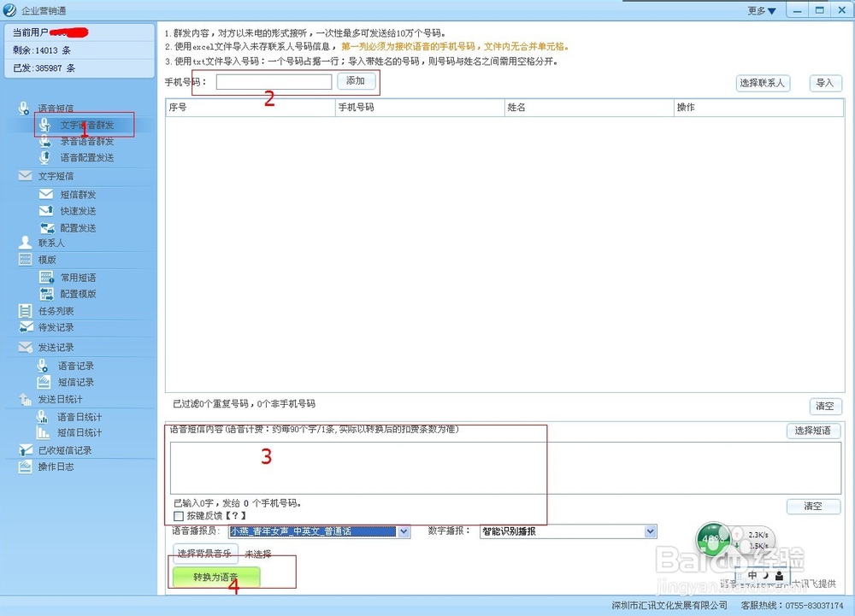The image size is (855, 616).
Task: Click the 添加 button to add a number
Action: click(x=356, y=80)
